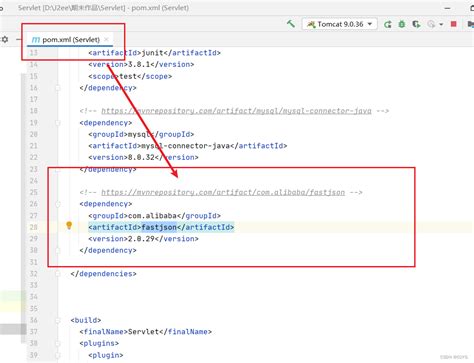Click the closing </dependencies> tag
Image resolution: width=474 pixels, height=363 pixels.
[103, 274]
